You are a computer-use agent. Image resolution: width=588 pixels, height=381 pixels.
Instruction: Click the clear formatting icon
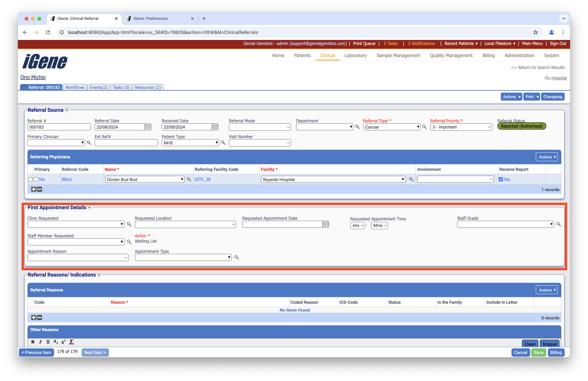(71, 342)
